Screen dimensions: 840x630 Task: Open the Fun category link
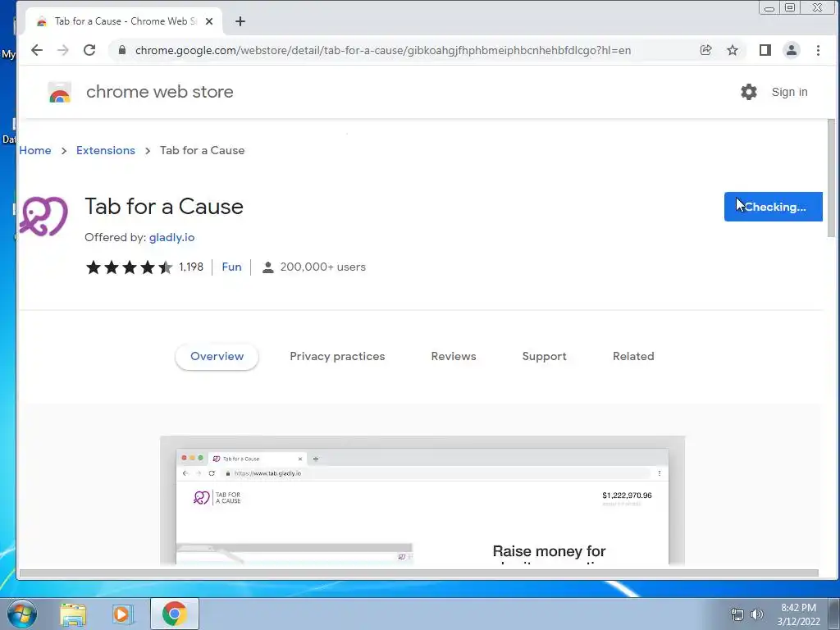[231, 267]
